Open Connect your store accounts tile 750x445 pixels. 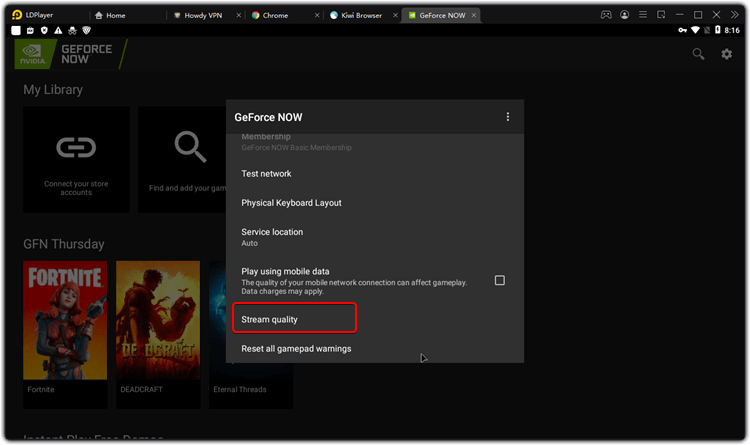click(x=77, y=159)
